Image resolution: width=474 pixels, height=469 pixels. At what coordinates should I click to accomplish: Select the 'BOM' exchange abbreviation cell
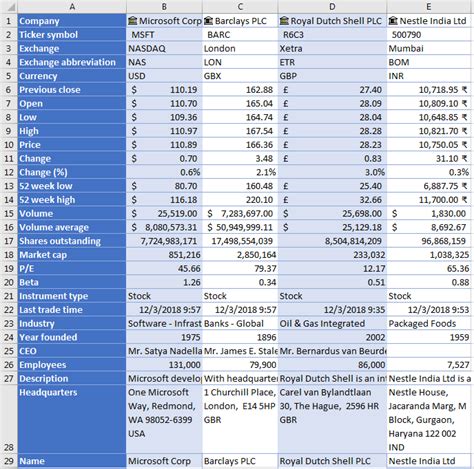coord(429,62)
